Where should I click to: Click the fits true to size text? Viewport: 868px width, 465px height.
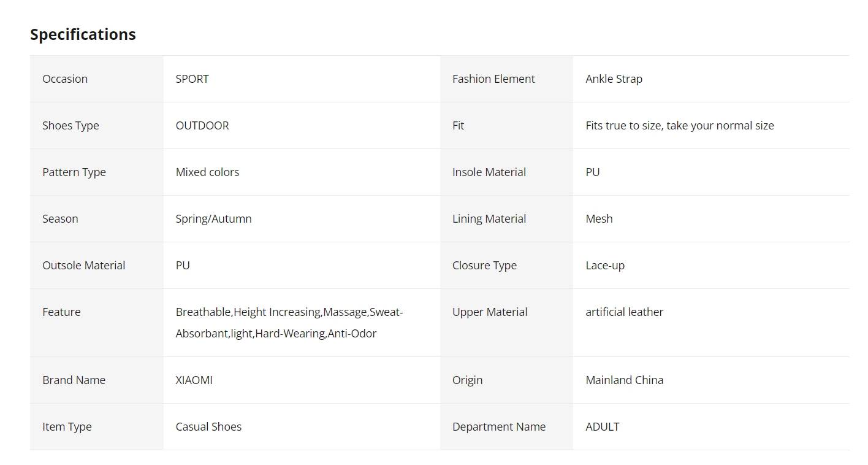click(x=679, y=126)
